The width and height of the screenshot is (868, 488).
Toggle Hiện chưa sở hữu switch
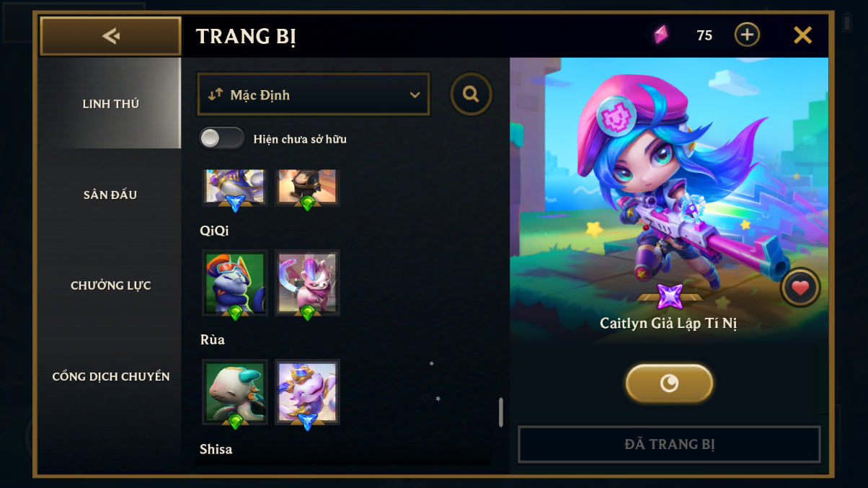[x=222, y=138]
